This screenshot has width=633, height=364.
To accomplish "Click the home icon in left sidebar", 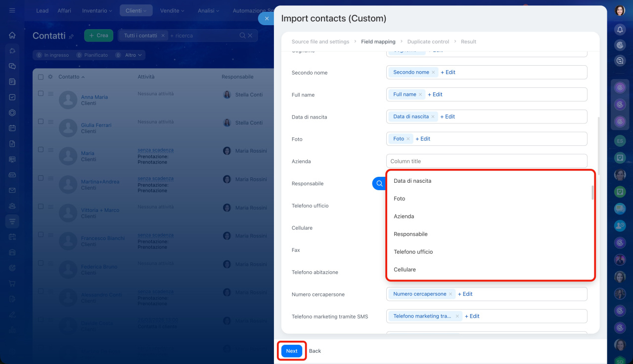I will 12,35.
